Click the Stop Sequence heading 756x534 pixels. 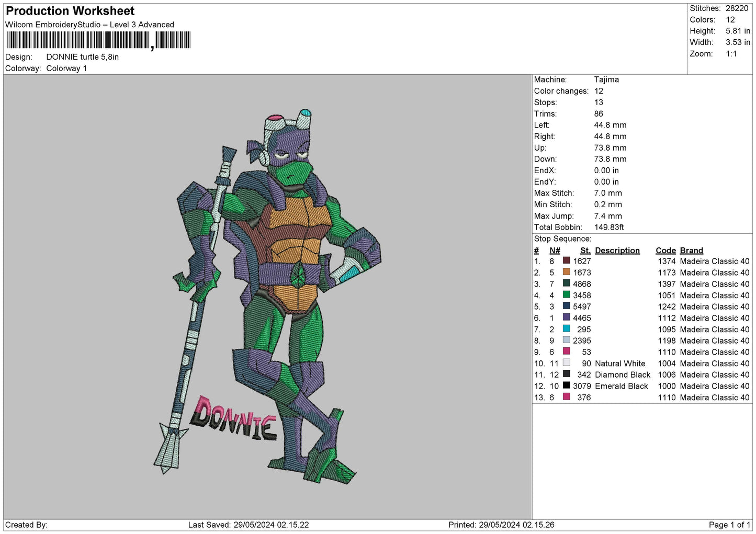[562, 239]
